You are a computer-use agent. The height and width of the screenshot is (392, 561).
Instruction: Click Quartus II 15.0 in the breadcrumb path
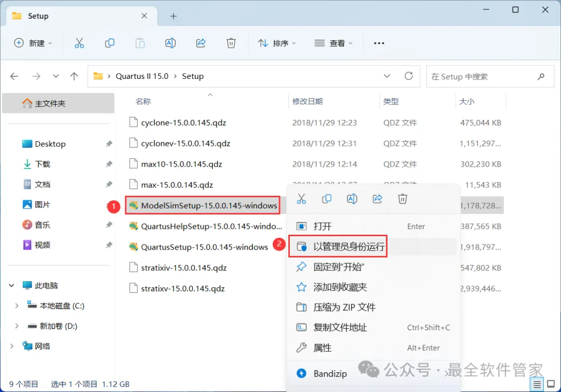point(142,76)
